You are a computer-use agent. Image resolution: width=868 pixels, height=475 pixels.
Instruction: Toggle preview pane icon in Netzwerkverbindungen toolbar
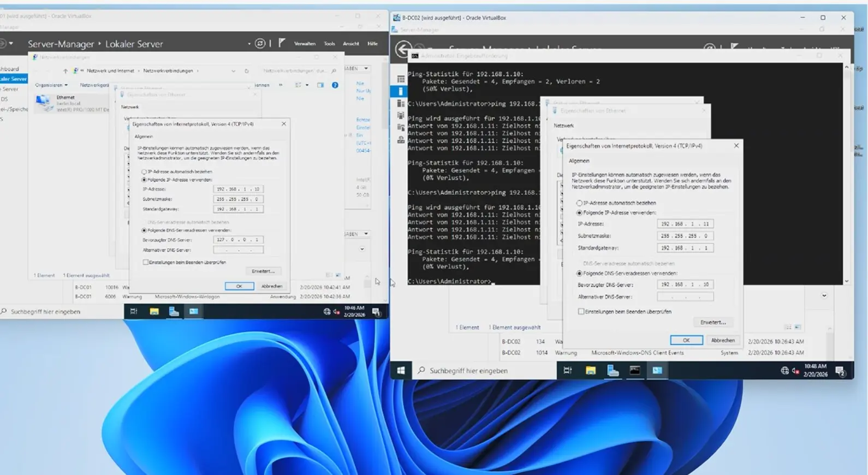pyautogui.click(x=320, y=85)
